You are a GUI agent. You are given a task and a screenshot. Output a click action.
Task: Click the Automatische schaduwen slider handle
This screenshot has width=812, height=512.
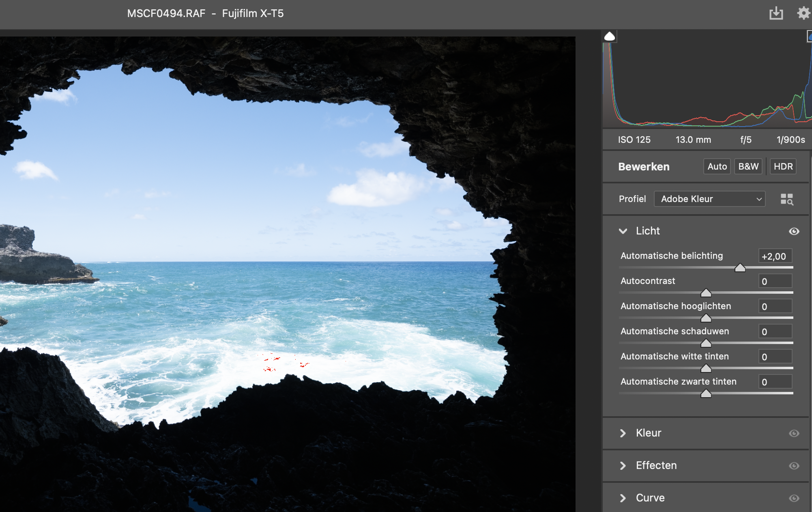point(706,343)
